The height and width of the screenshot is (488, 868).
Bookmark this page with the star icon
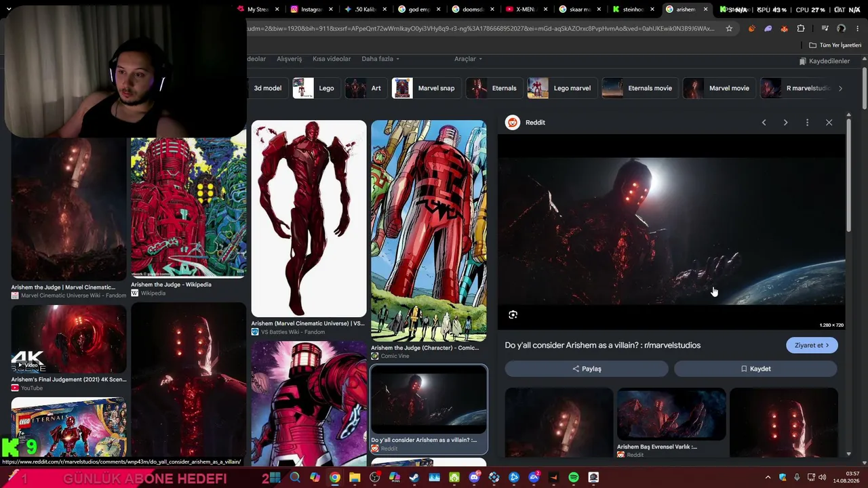click(729, 28)
